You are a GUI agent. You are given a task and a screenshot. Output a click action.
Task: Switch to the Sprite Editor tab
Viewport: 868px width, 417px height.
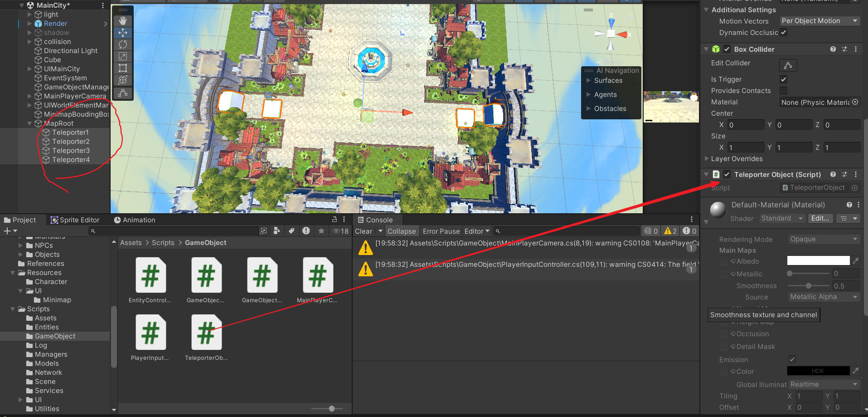point(75,220)
